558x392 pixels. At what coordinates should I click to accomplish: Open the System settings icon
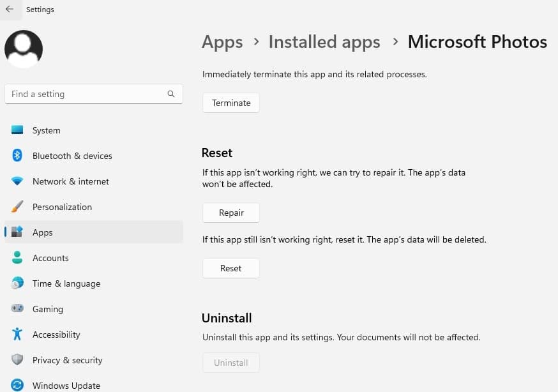point(17,130)
